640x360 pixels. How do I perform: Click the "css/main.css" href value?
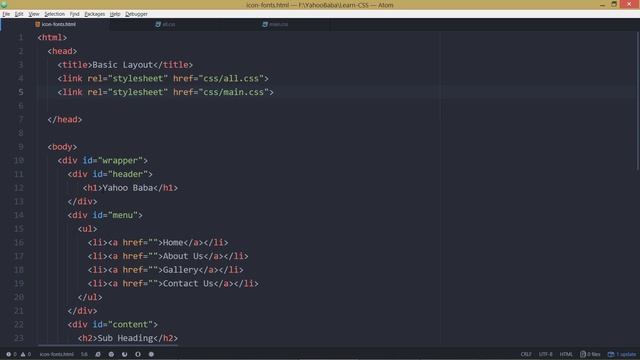tap(233, 92)
